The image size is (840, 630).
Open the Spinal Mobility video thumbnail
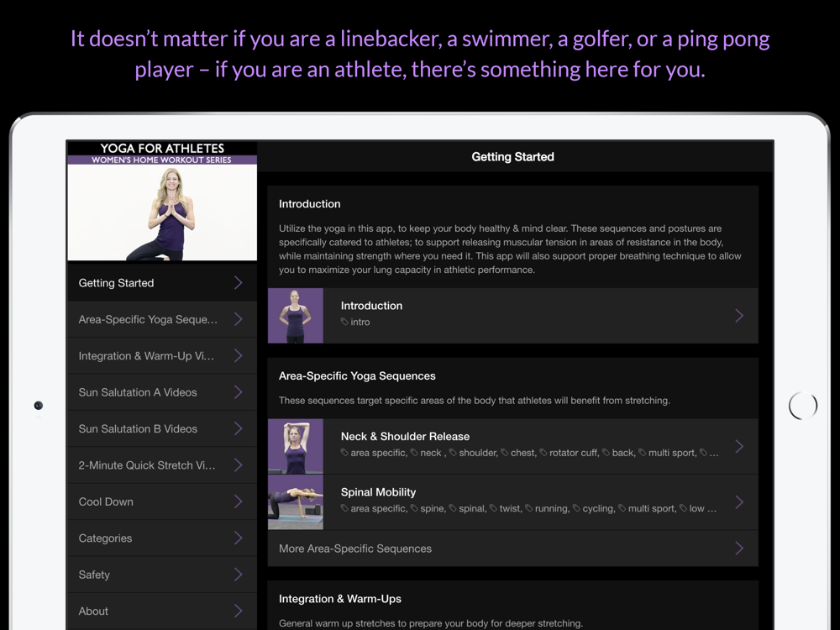pyautogui.click(x=296, y=502)
